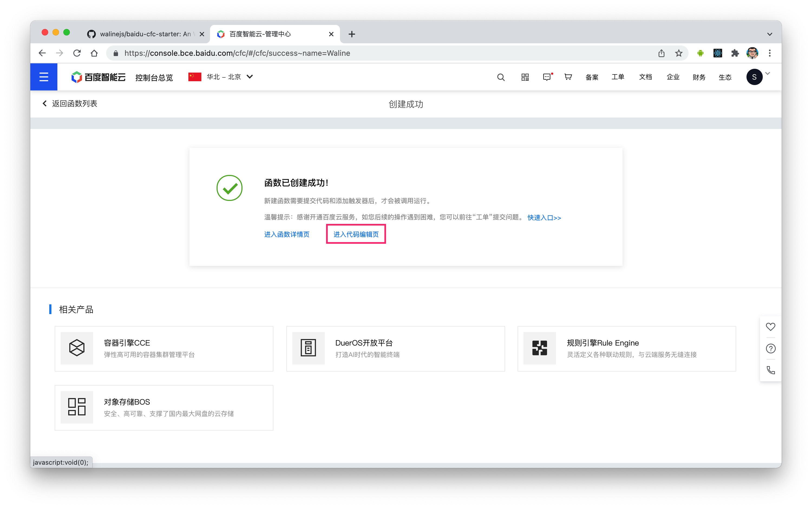The width and height of the screenshot is (812, 508).
Task: Click the S avatar circle
Action: click(x=755, y=77)
